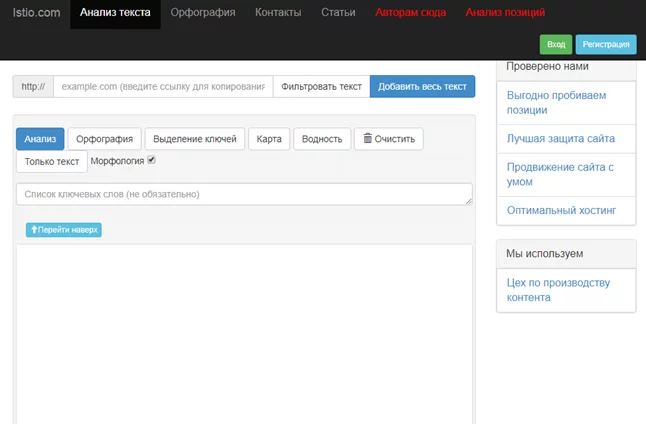Image resolution: width=646 pixels, height=424 pixels.
Task: Click the Мы используем panel heading
Action: (x=566, y=253)
